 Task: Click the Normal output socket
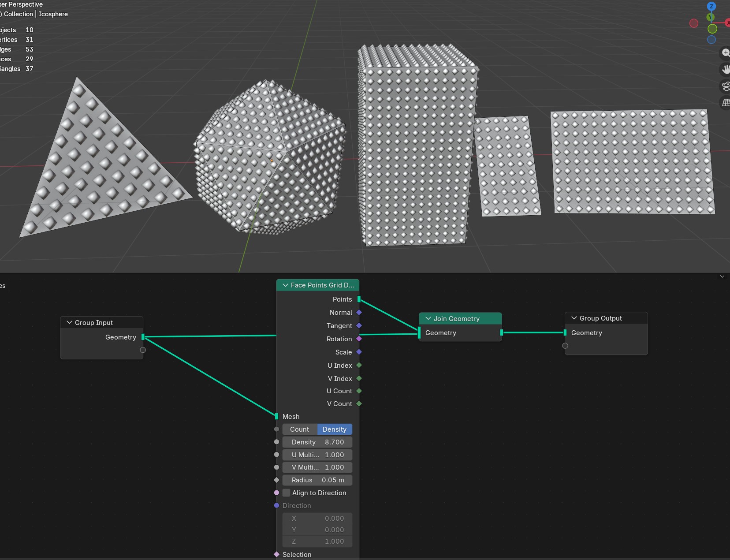359,312
